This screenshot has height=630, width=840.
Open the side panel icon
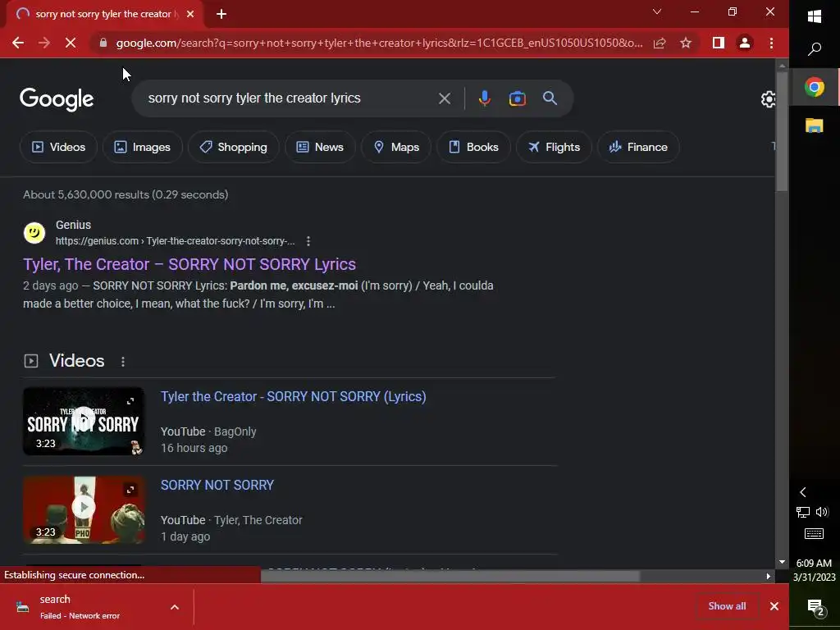point(719,43)
